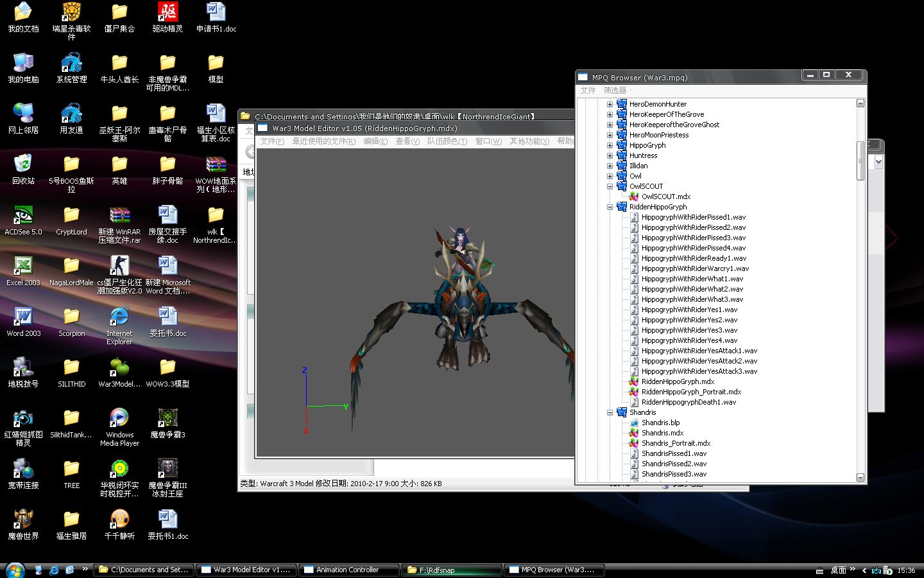Open the Excel 2003 desktop shortcut

[x=23, y=270]
